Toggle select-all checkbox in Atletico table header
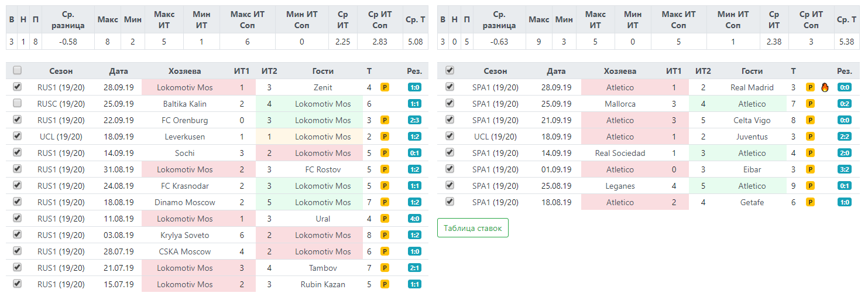 click(450, 70)
